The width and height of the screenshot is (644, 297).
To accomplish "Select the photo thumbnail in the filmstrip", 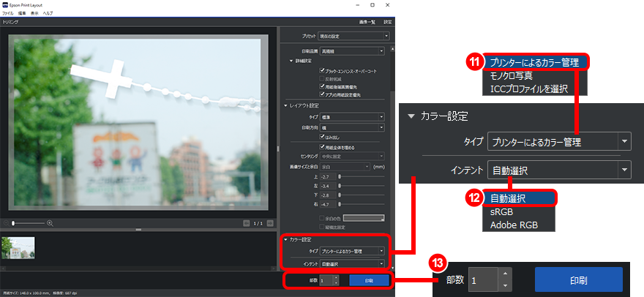I will click(x=18, y=248).
